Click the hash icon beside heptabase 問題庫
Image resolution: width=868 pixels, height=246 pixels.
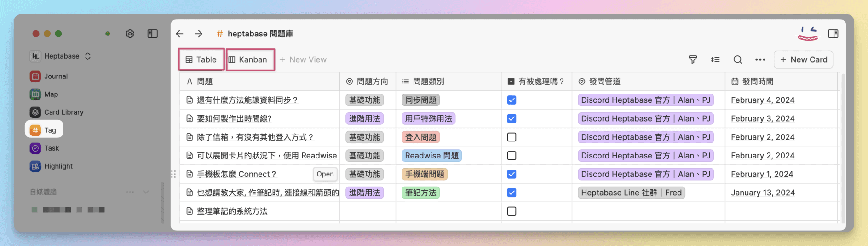(x=220, y=34)
